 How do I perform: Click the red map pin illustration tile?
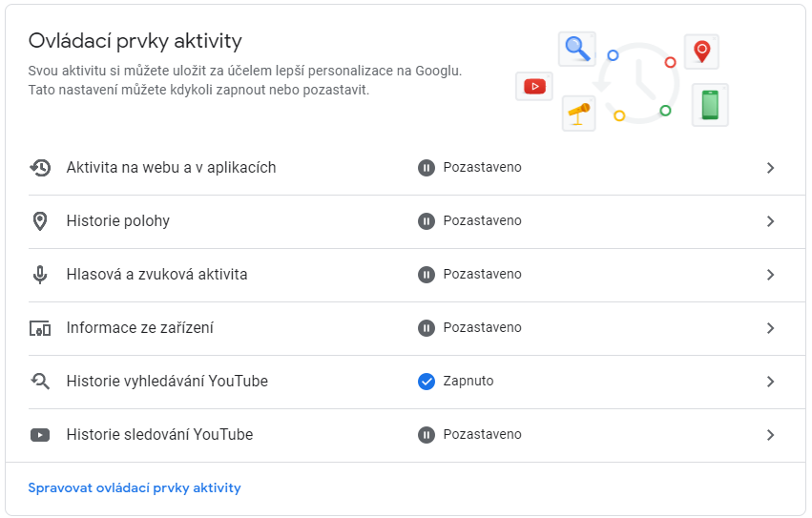[701, 52]
